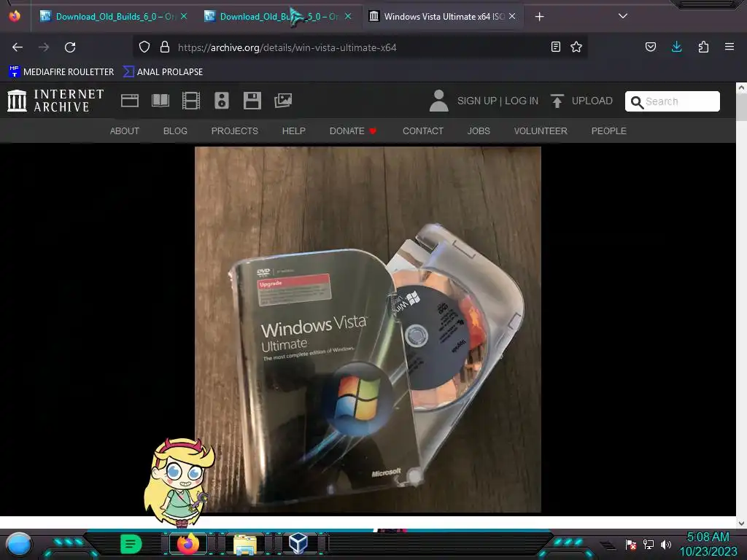747x560 pixels.
Task: Reload the current page
Action: point(70,47)
